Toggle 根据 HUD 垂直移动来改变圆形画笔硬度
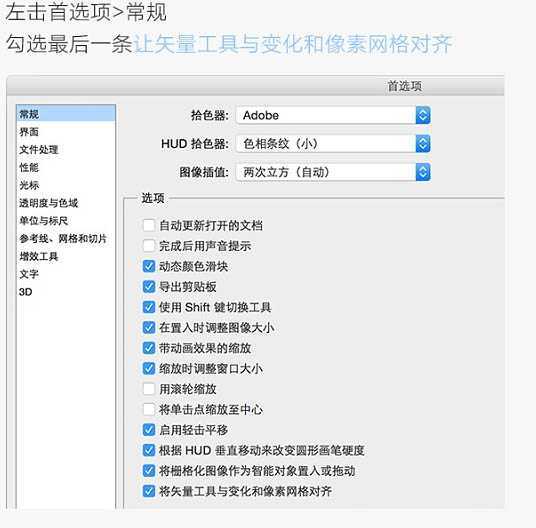Screen dimensions: 536x528 click(x=149, y=450)
